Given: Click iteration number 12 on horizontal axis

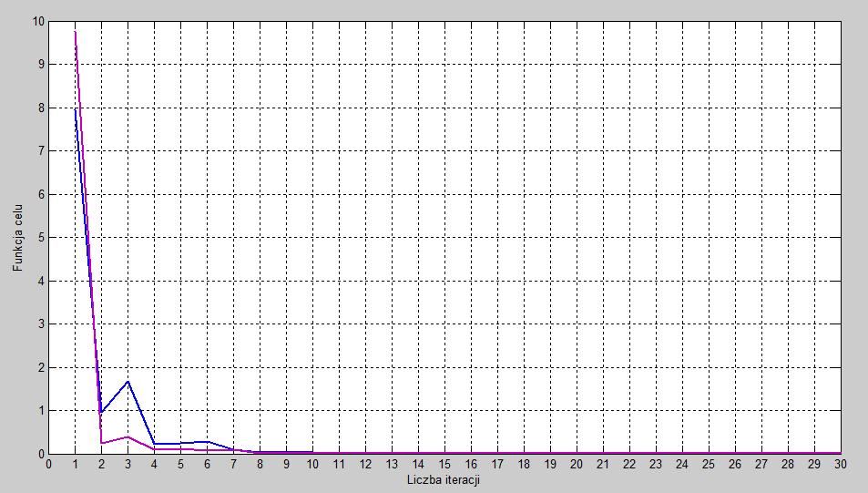Looking at the screenshot, I should (x=365, y=465).
